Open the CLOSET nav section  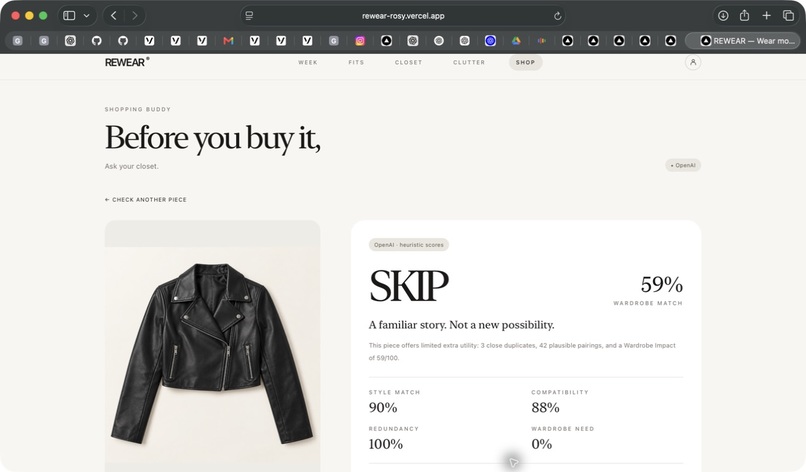[408, 62]
